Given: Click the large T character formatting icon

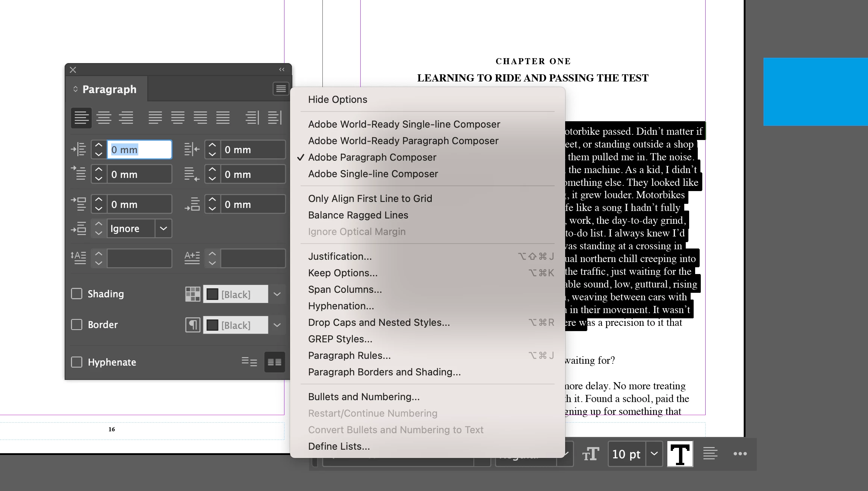Looking at the screenshot, I should 680,454.
